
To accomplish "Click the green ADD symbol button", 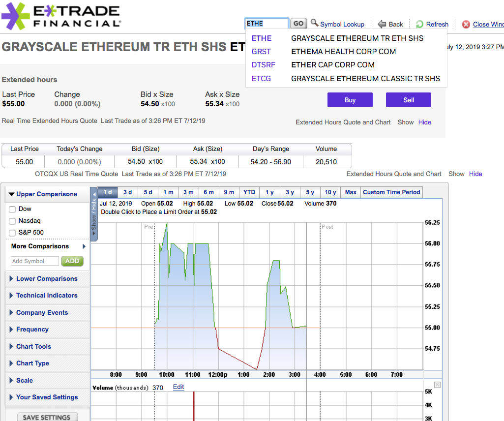I will tap(72, 261).
